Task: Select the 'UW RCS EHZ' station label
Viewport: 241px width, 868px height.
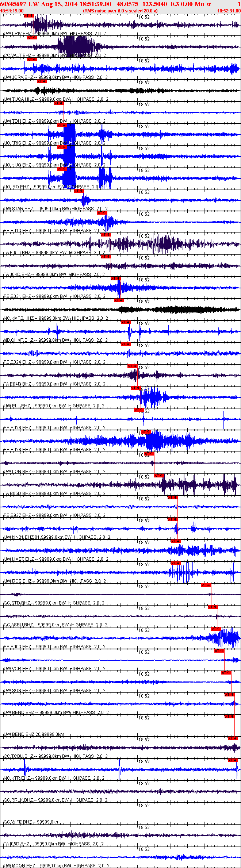Action: (x=18, y=581)
